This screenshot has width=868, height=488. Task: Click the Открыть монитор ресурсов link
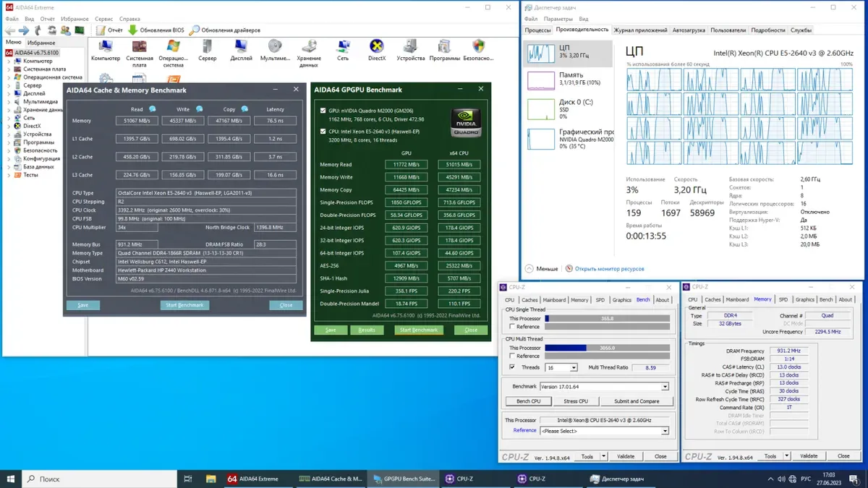pos(609,268)
